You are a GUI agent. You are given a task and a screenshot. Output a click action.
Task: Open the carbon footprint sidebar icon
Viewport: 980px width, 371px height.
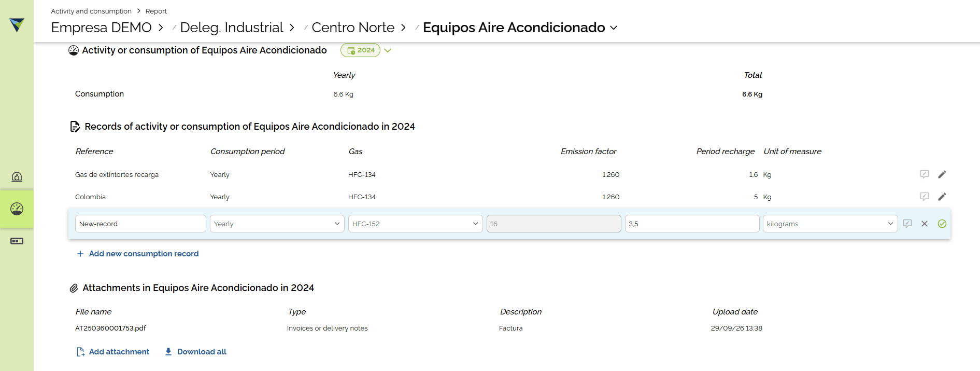[17, 177]
